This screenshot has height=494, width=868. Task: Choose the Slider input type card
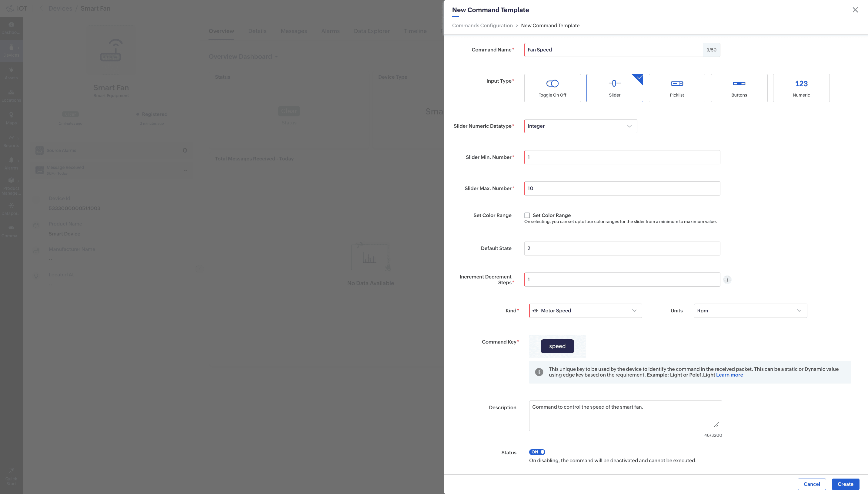[x=614, y=88]
